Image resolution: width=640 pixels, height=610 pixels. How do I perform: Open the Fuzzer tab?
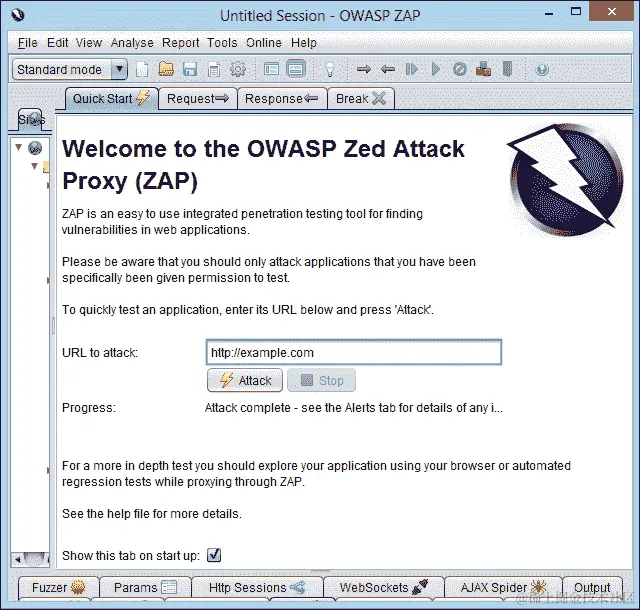pyautogui.click(x=59, y=588)
